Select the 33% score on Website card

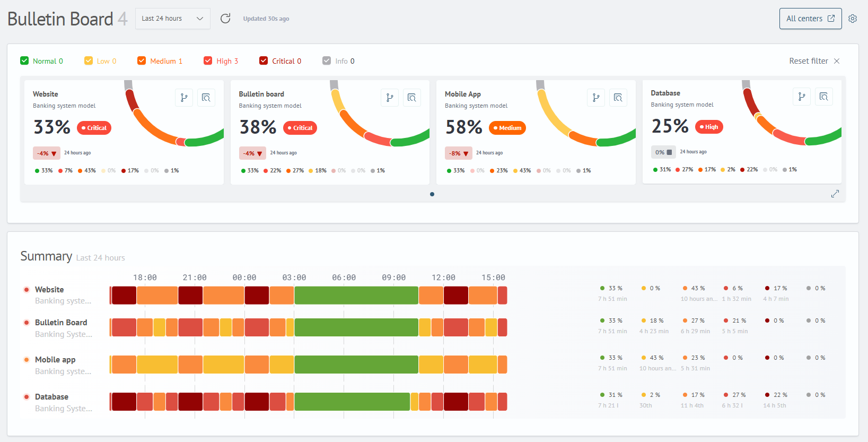pyautogui.click(x=52, y=127)
